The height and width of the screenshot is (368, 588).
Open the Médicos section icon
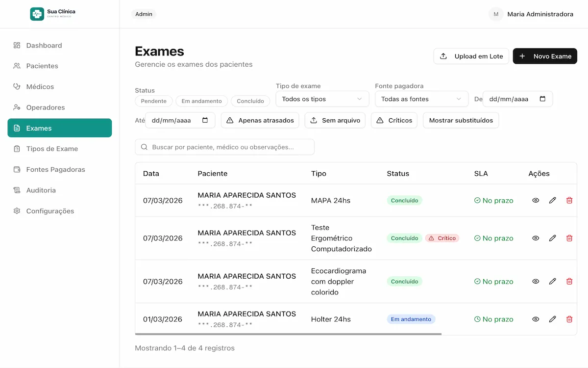[16, 86]
